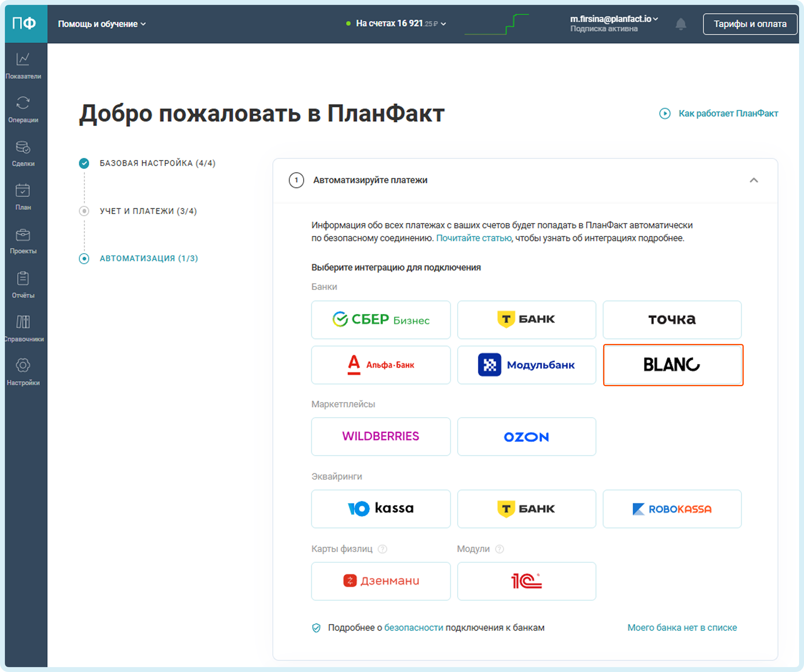Image resolution: width=804 pixels, height=672 pixels.
Task: Click the notification bell icon
Action: pyautogui.click(x=681, y=24)
